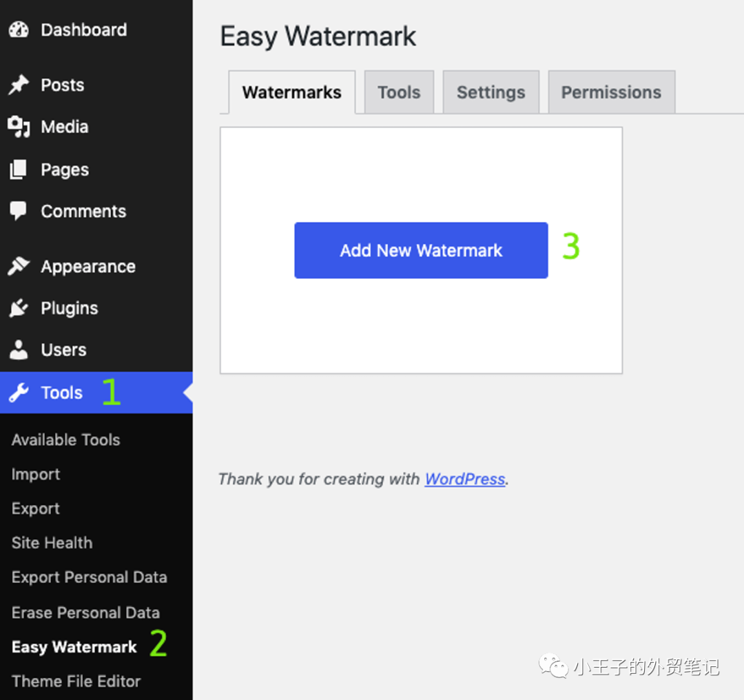Click the Tools wrench icon
Screen dimensions: 744x700
[19, 393]
